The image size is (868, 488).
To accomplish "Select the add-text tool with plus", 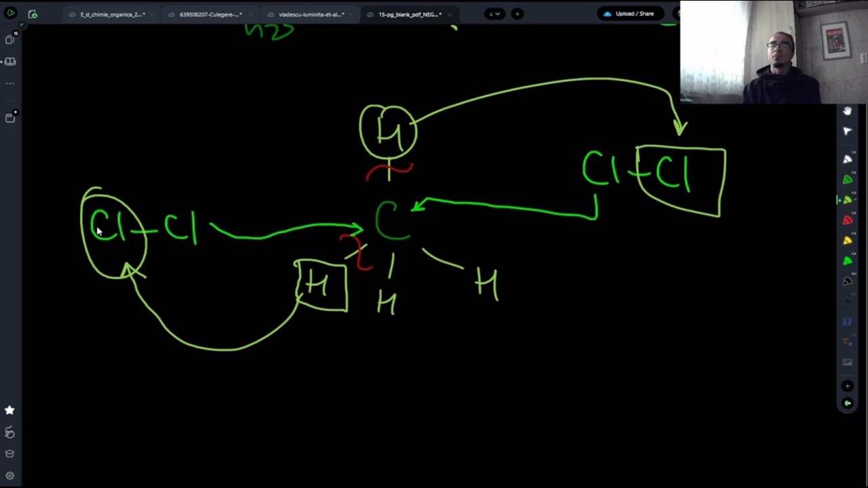I will point(847,342).
